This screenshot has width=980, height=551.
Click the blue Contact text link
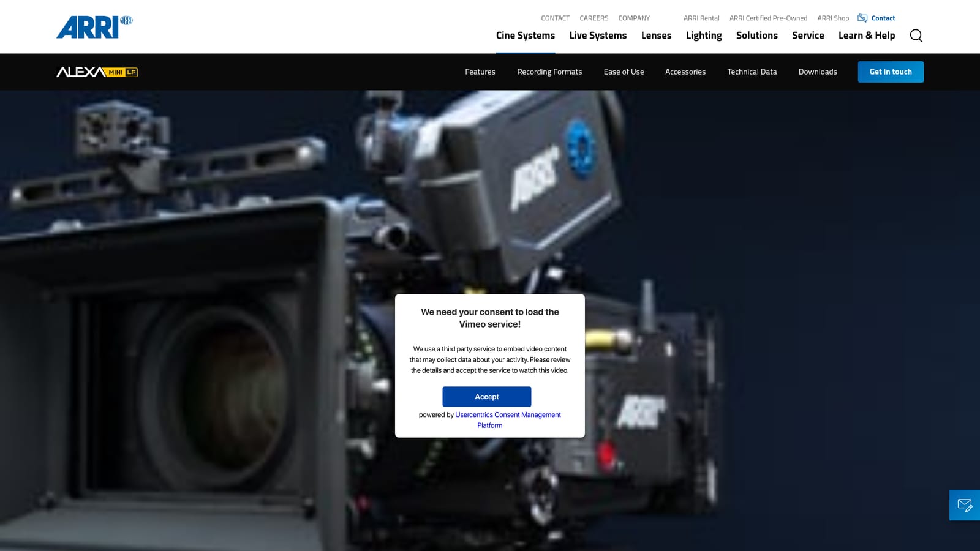pos(883,18)
